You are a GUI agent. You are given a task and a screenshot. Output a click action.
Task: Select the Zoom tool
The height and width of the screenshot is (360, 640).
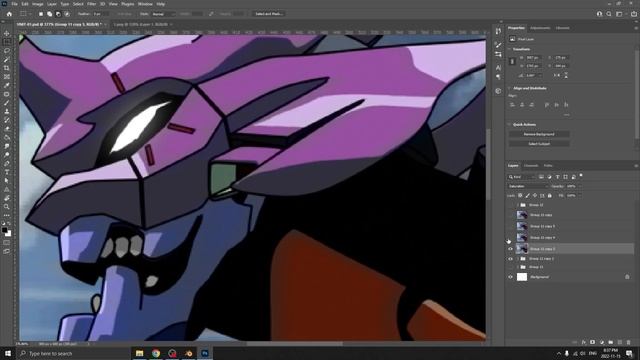pos(7,207)
